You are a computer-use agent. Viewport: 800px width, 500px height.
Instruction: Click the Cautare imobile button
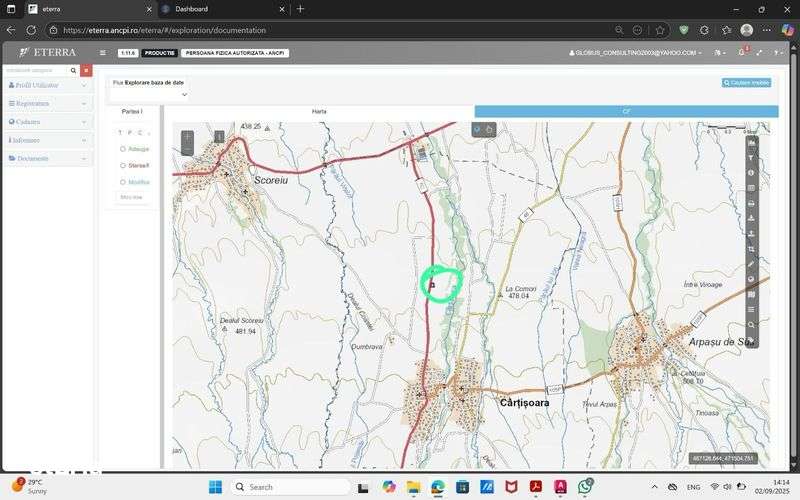tap(746, 83)
